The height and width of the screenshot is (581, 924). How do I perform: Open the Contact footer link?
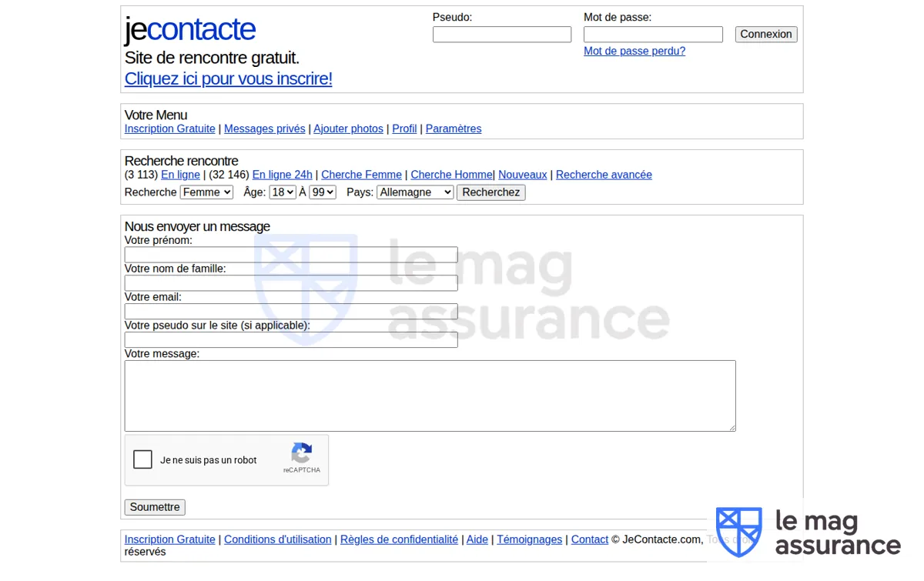point(590,540)
